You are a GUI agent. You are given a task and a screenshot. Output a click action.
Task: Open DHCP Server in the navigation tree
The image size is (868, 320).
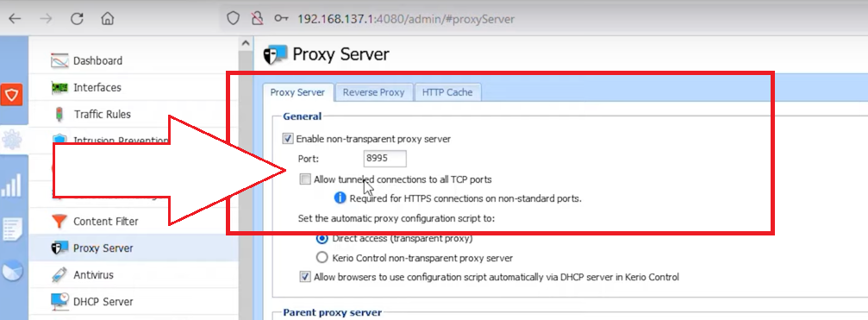(103, 302)
